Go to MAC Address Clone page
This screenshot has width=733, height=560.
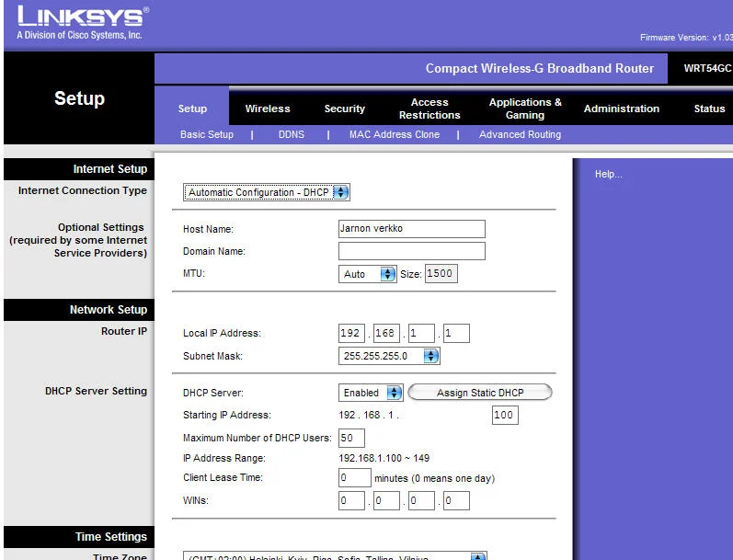(395, 134)
